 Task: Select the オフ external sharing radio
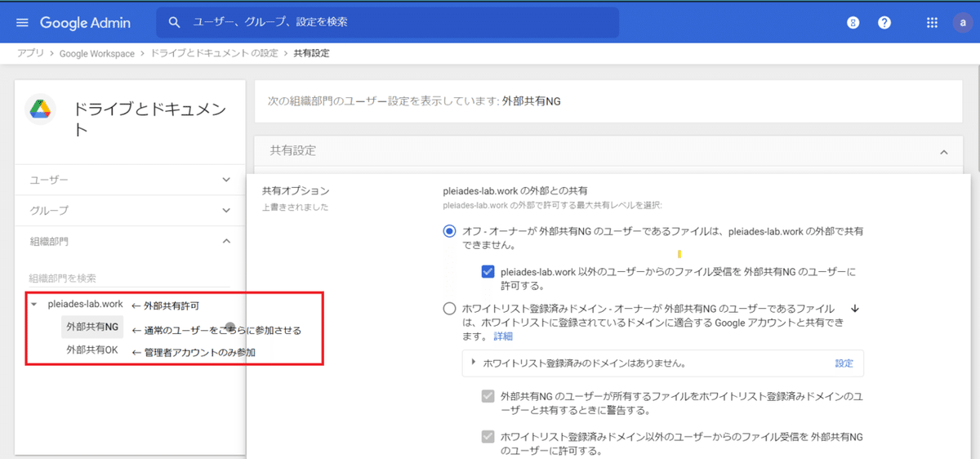[449, 232]
